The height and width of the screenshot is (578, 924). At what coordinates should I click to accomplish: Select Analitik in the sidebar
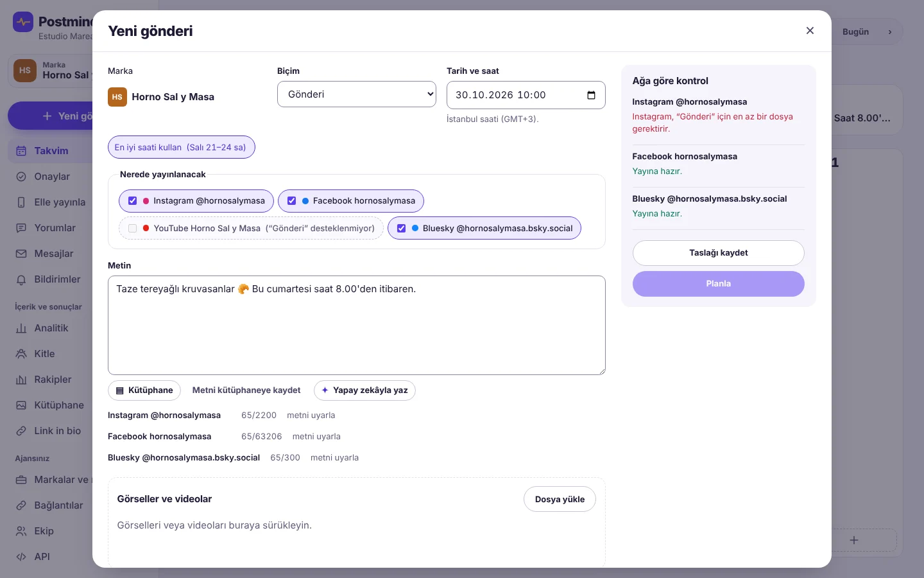click(x=51, y=328)
